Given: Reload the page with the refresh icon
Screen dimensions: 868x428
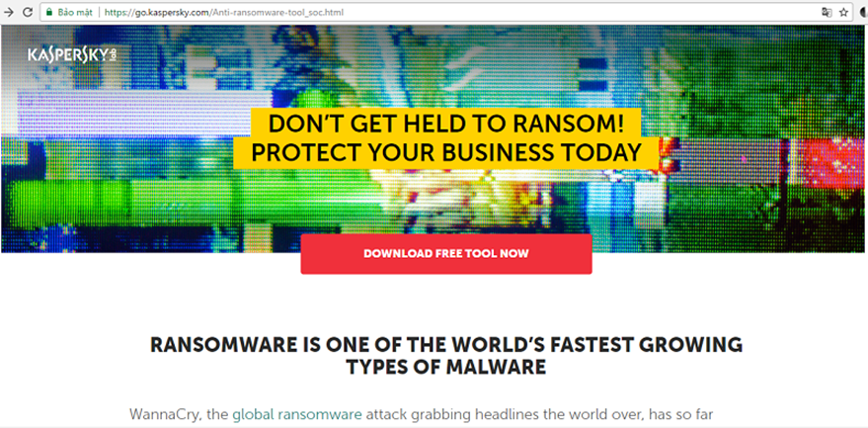Looking at the screenshot, I should 27,12.
